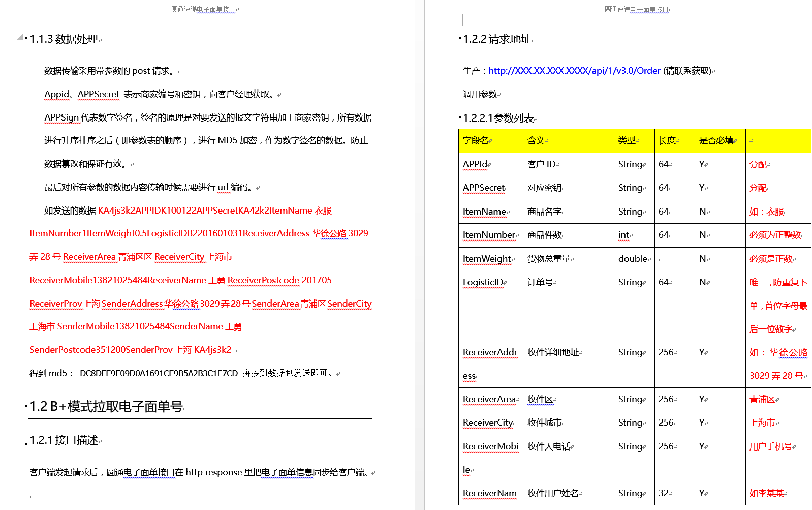Viewport: 812px width, 510px height.
Task: Click the red '分配' remark in APPId row
Action: pyautogui.click(x=758, y=164)
